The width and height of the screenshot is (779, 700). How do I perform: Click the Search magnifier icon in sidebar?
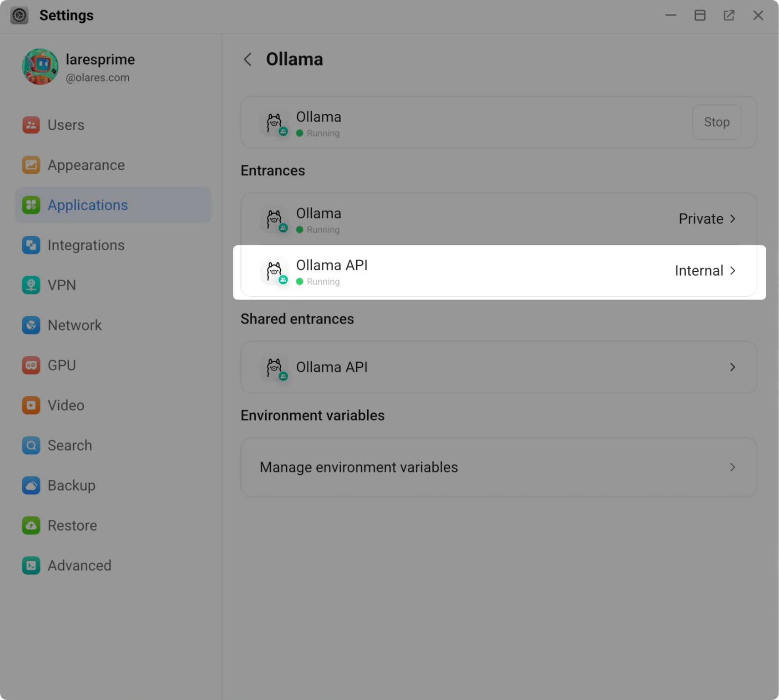point(30,445)
